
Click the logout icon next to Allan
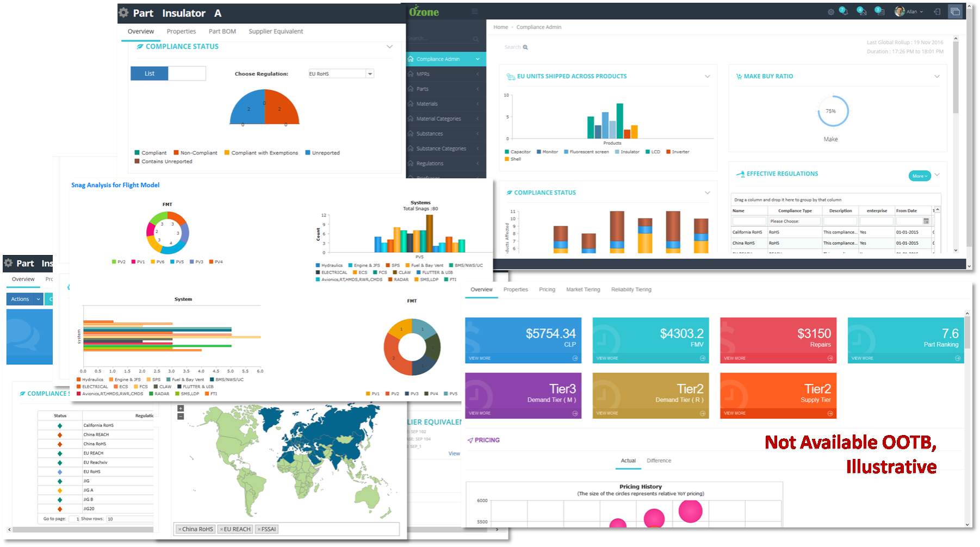click(936, 11)
